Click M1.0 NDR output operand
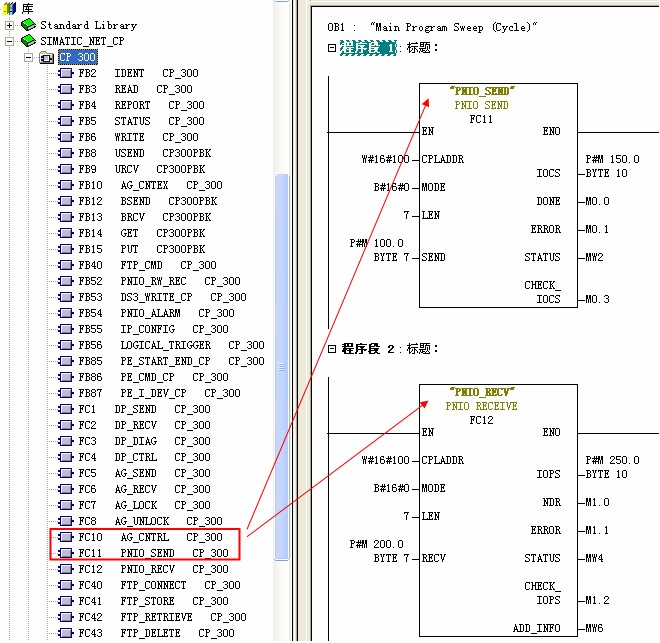The image size is (660, 643). [597, 502]
